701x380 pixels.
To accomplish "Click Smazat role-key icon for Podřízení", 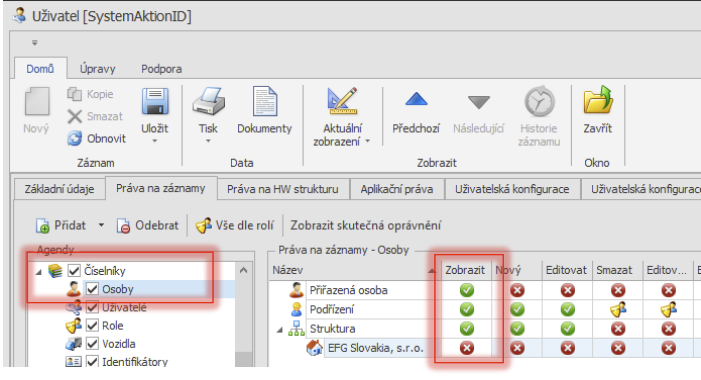I will click(x=618, y=309).
